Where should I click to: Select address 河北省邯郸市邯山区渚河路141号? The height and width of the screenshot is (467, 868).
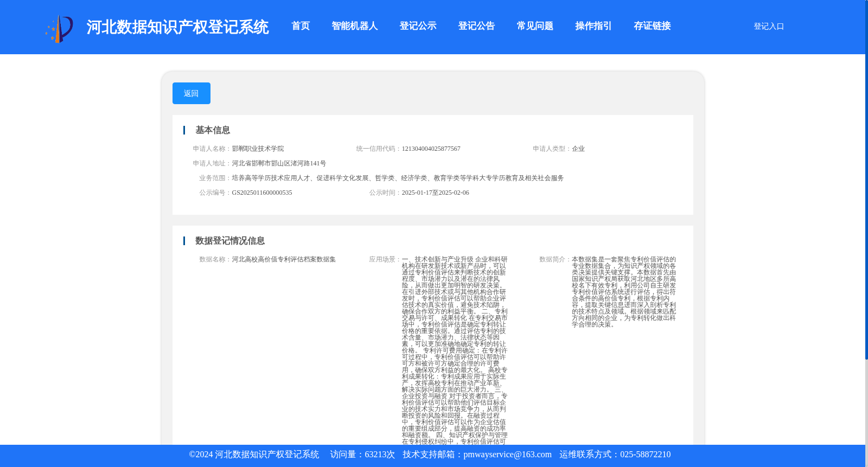[x=279, y=163]
